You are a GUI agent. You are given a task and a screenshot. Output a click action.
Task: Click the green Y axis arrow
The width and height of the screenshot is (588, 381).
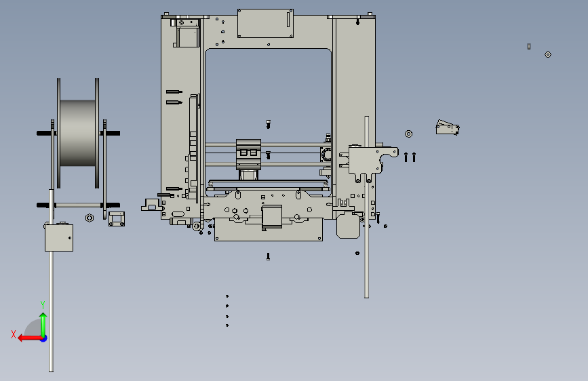pyautogui.click(x=43, y=324)
